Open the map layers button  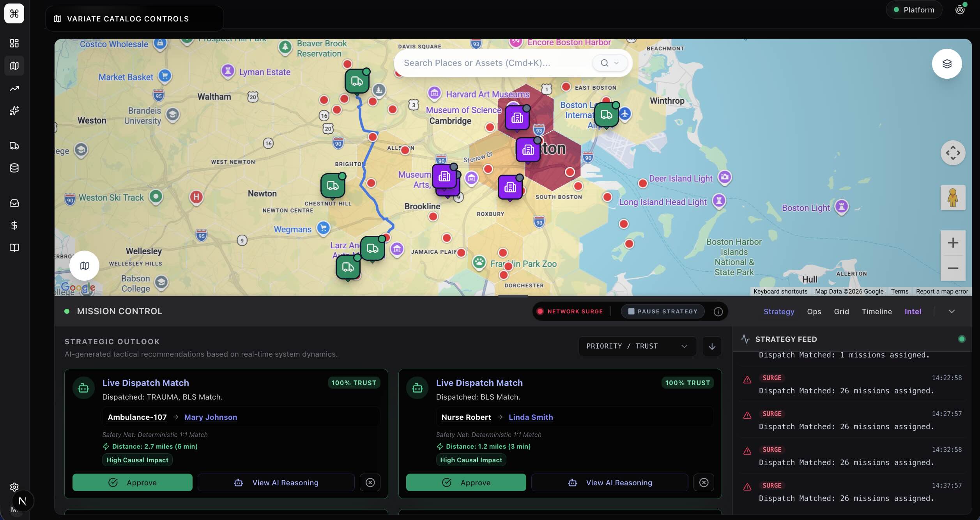946,64
